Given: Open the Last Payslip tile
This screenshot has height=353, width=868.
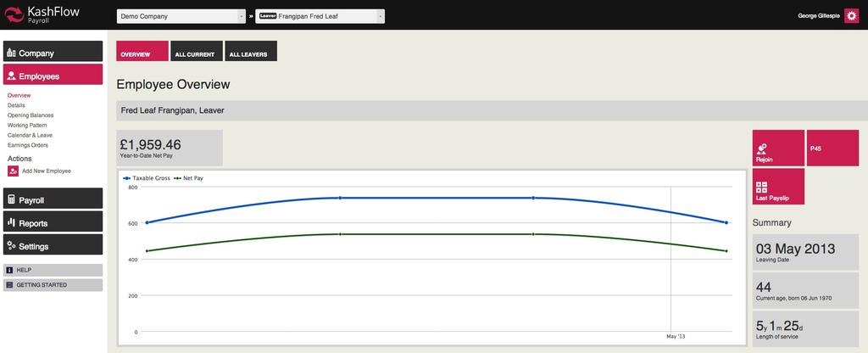Looking at the screenshot, I should pyautogui.click(x=777, y=187).
